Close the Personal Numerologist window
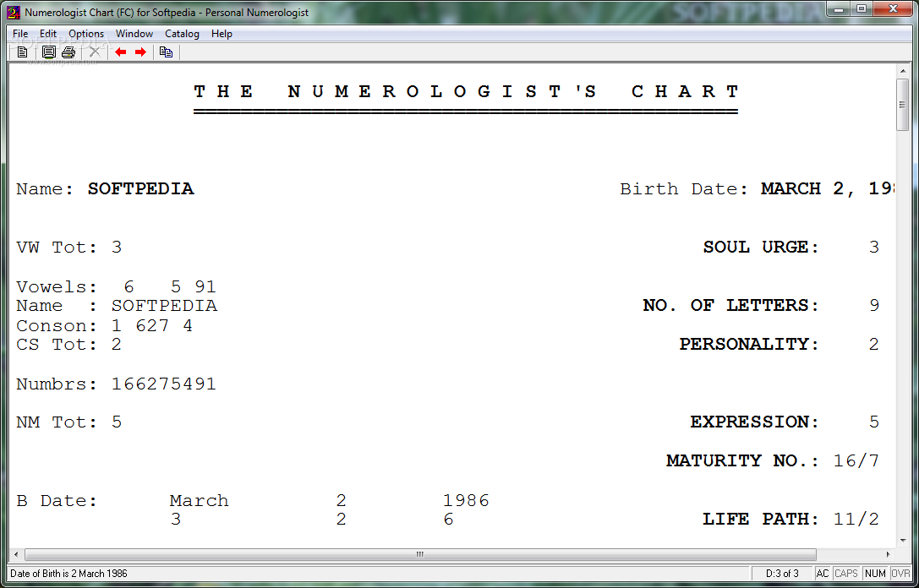The image size is (919, 588). click(x=893, y=9)
